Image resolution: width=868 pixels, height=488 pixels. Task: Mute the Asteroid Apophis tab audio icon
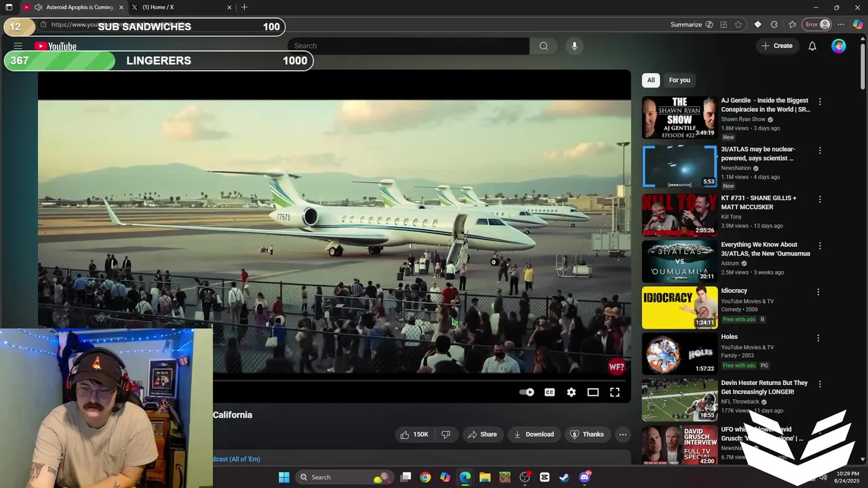click(37, 7)
